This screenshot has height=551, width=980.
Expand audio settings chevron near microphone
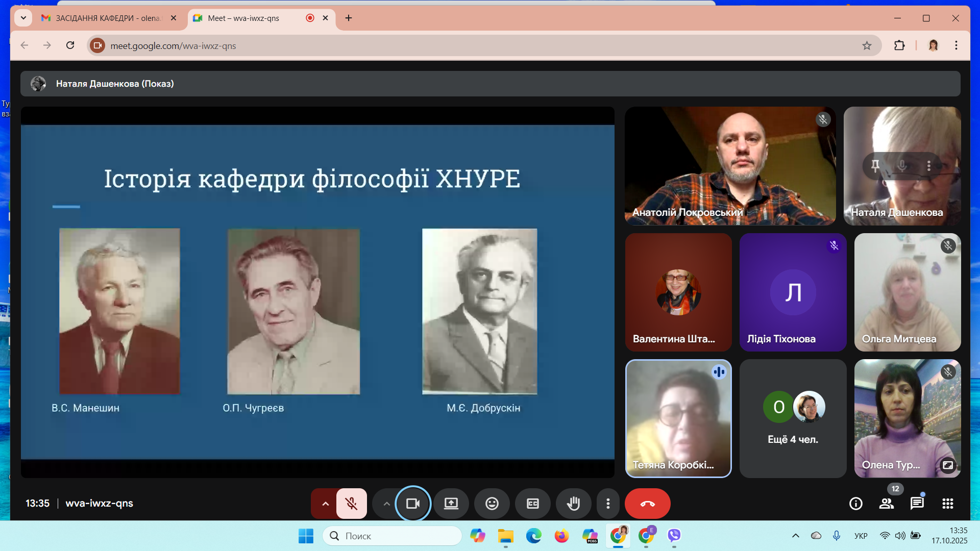point(325,504)
